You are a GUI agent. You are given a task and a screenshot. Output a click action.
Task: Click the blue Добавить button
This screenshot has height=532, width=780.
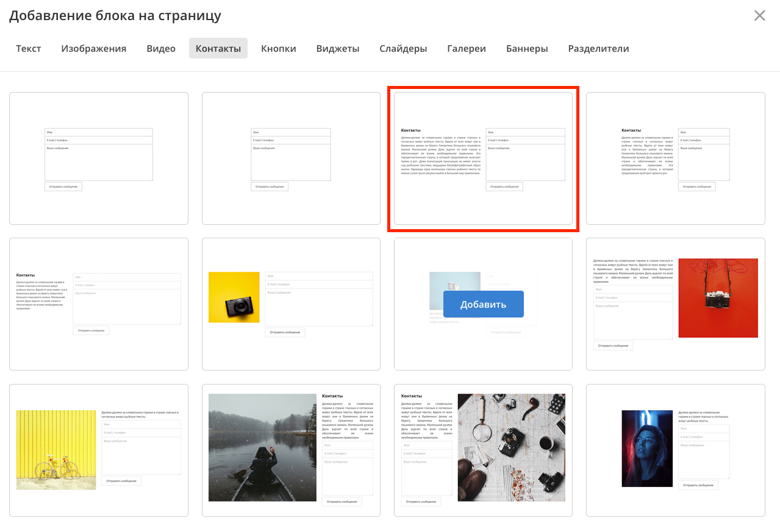pyautogui.click(x=483, y=304)
